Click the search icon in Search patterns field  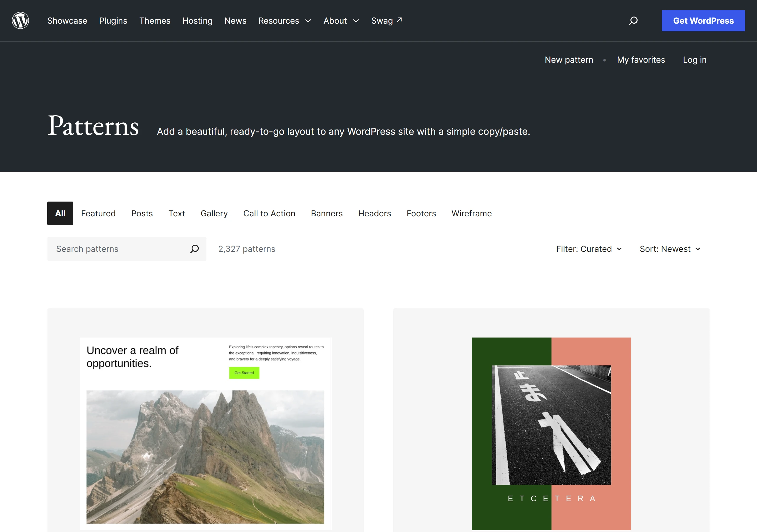[195, 249]
